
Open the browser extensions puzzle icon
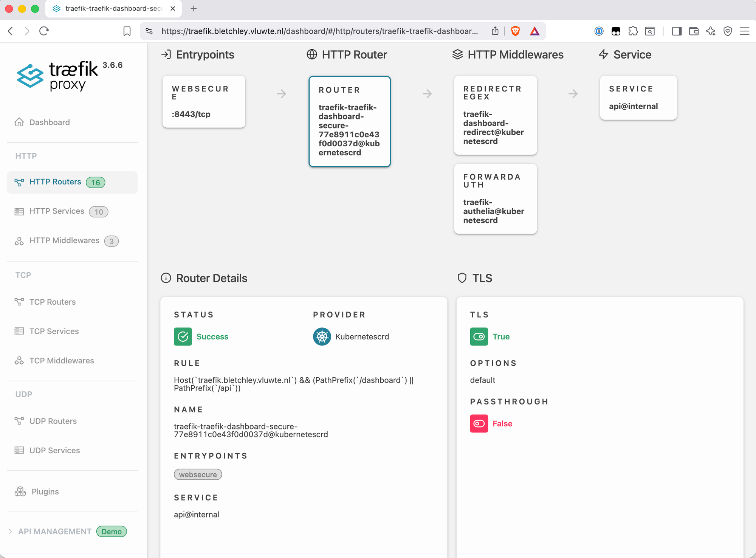coord(633,31)
